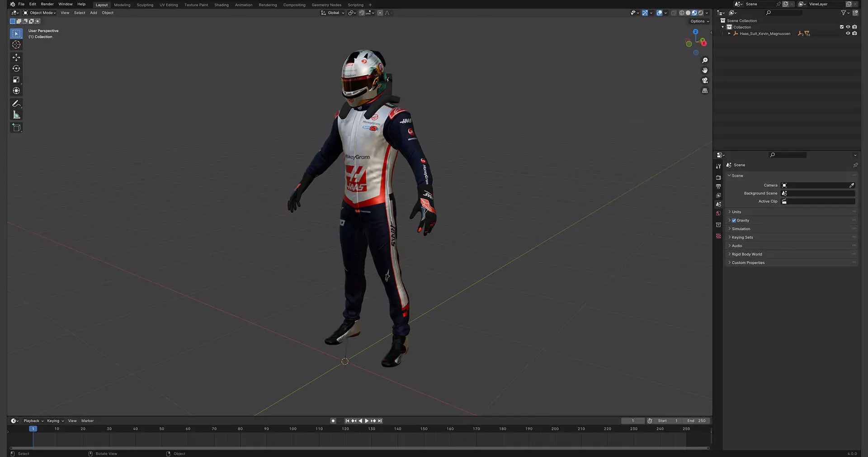
Task: Choose the Measure tool
Action: (16, 115)
